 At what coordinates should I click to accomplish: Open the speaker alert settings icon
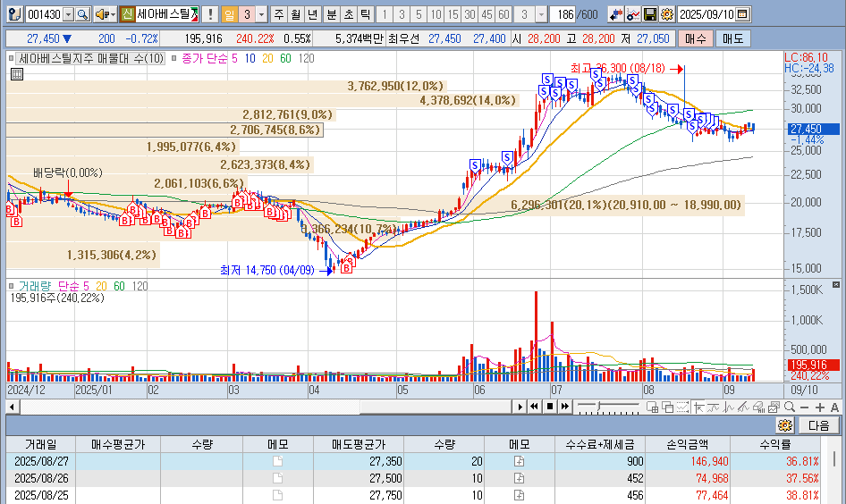pos(101,14)
